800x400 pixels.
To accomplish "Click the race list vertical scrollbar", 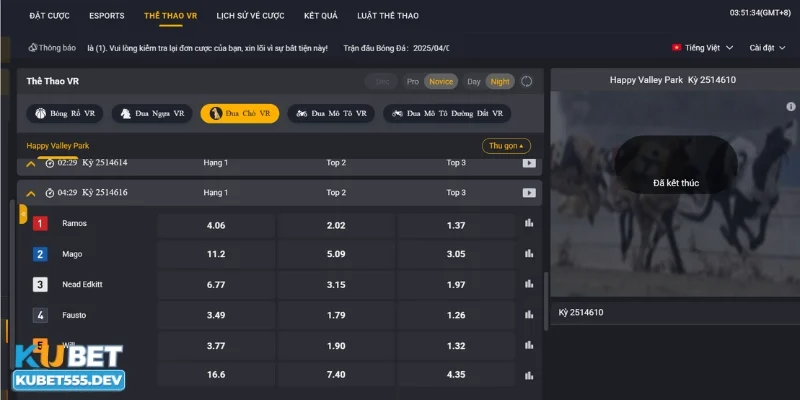I will coord(546,290).
